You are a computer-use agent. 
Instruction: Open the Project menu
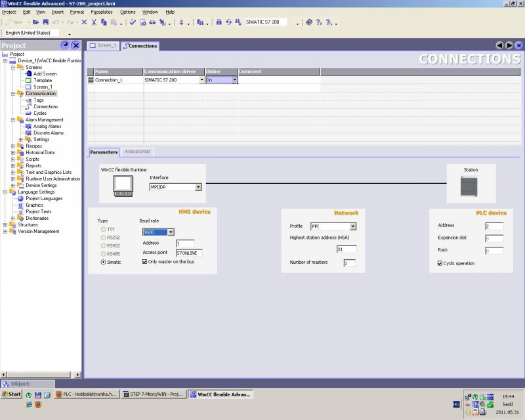point(9,12)
